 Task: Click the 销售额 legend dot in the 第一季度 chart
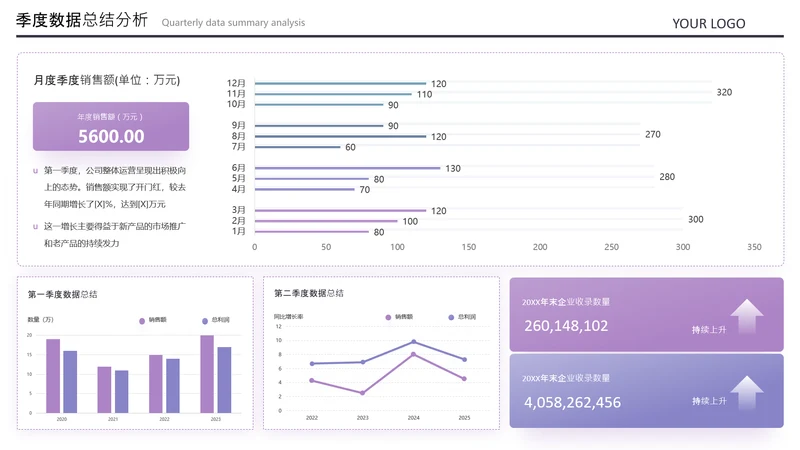[x=142, y=321]
